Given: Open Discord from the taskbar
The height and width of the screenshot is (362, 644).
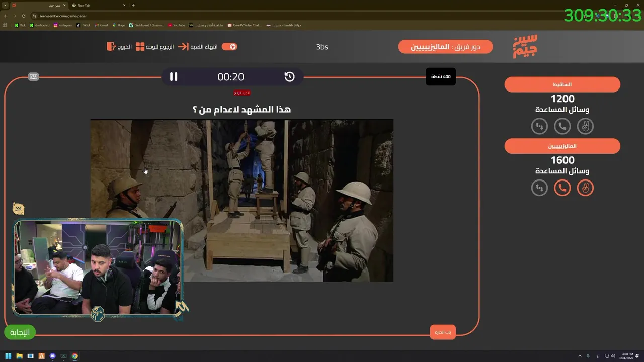Looking at the screenshot, I should [x=52, y=356].
